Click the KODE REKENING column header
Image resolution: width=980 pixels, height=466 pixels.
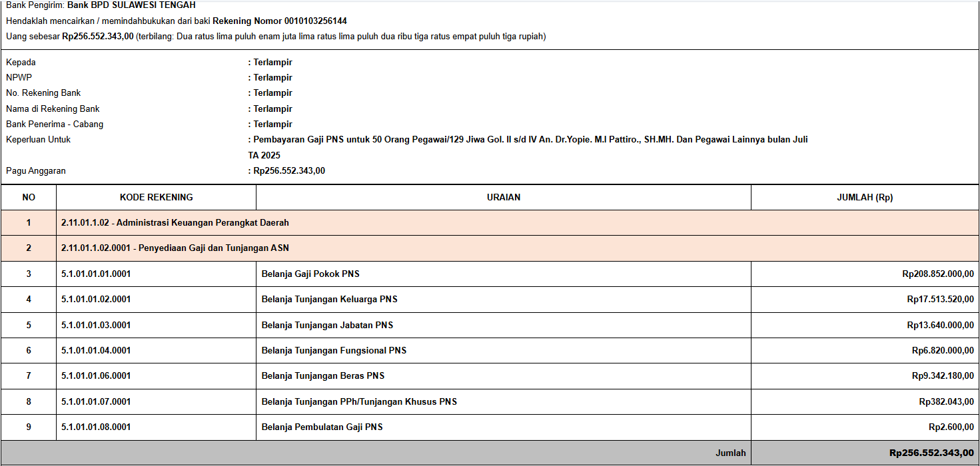157,198
